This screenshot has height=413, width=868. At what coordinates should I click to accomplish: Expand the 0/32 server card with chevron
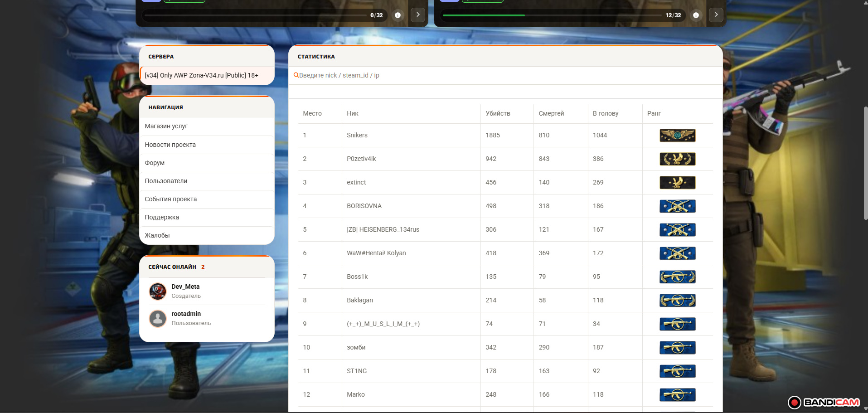coord(418,15)
